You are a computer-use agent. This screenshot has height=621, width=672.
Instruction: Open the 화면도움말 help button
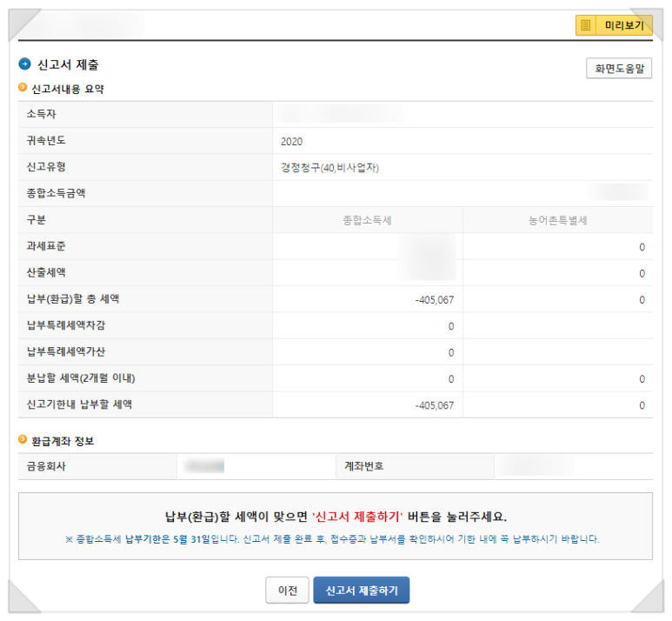(619, 69)
